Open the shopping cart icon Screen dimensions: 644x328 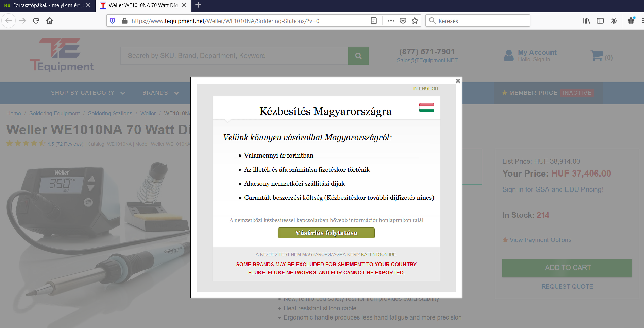point(597,56)
